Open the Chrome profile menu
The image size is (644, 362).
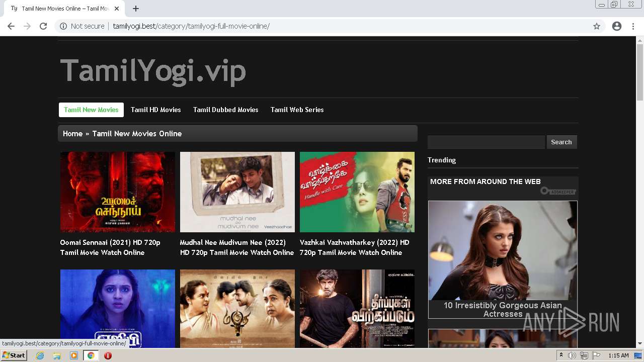tap(617, 26)
